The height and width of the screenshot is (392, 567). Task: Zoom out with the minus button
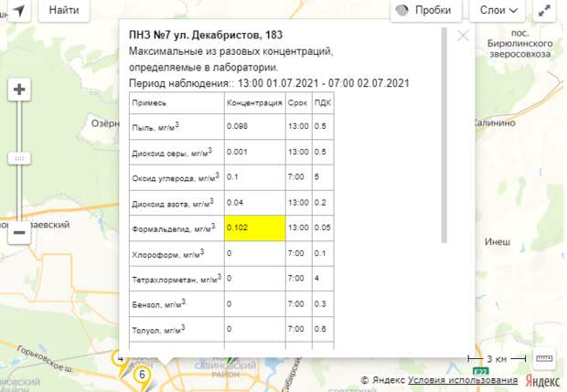tap(20, 233)
